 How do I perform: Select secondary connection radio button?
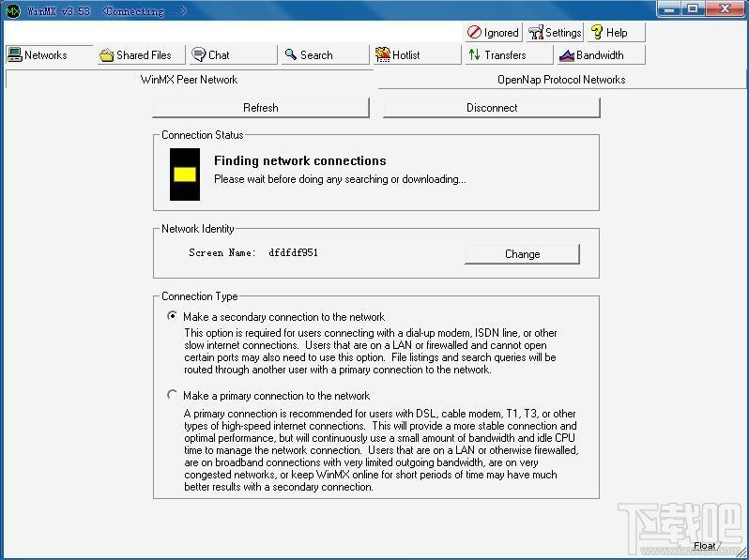(172, 316)
